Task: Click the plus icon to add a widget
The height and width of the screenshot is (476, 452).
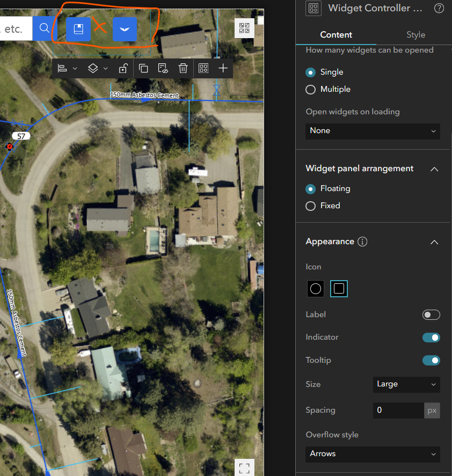Action: point(223,68)
